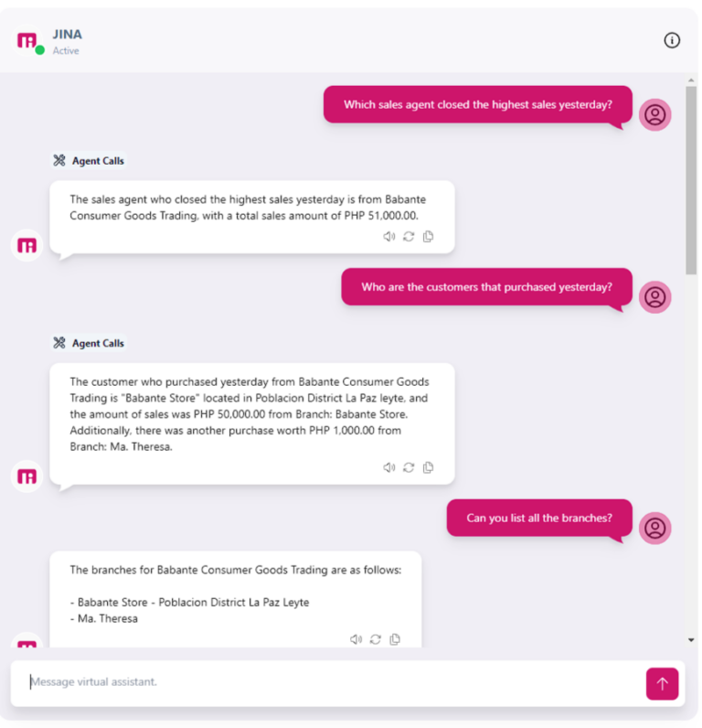Select the "Can you list all the branches?" message
This screenshot has width=702, height=728.
click(x=539, y=519)
